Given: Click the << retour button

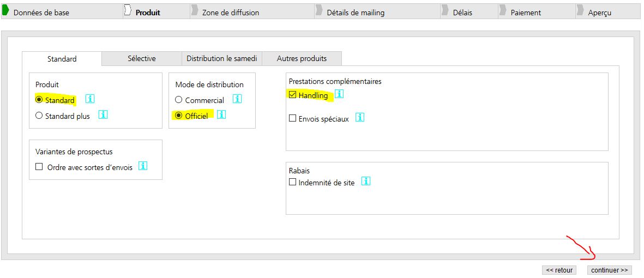Looking at the screenshot, I should tap(559, 270).
